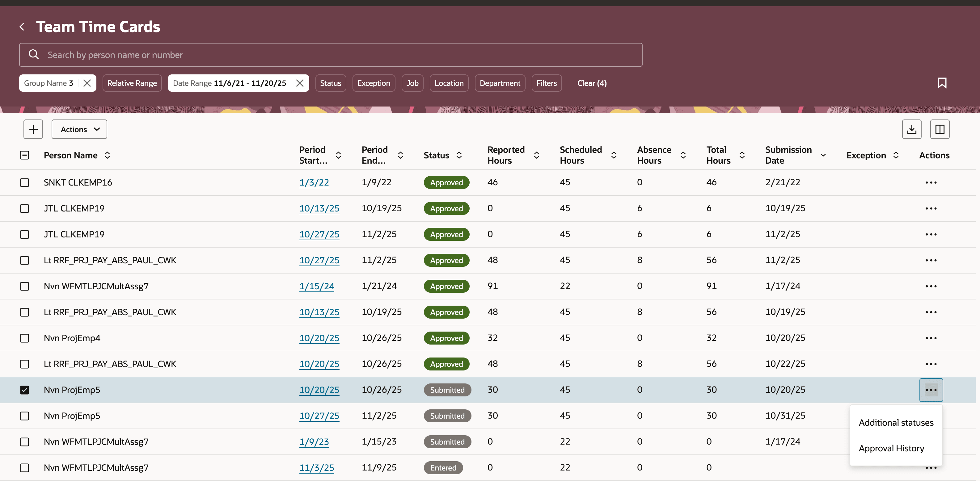980x481 pixels.
Task: Click the search magnifier icon
Action: pos(33,54)
